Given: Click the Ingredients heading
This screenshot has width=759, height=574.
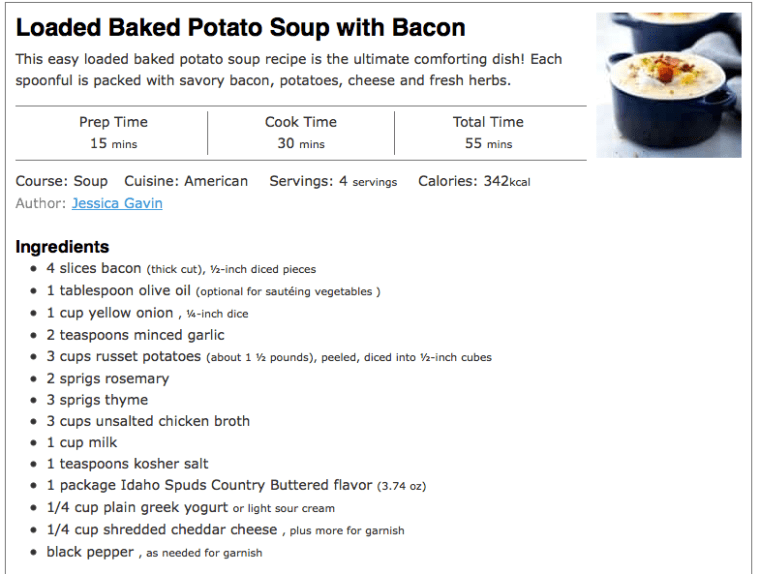Looking at the screenshot, I should (x=62, y=247).
